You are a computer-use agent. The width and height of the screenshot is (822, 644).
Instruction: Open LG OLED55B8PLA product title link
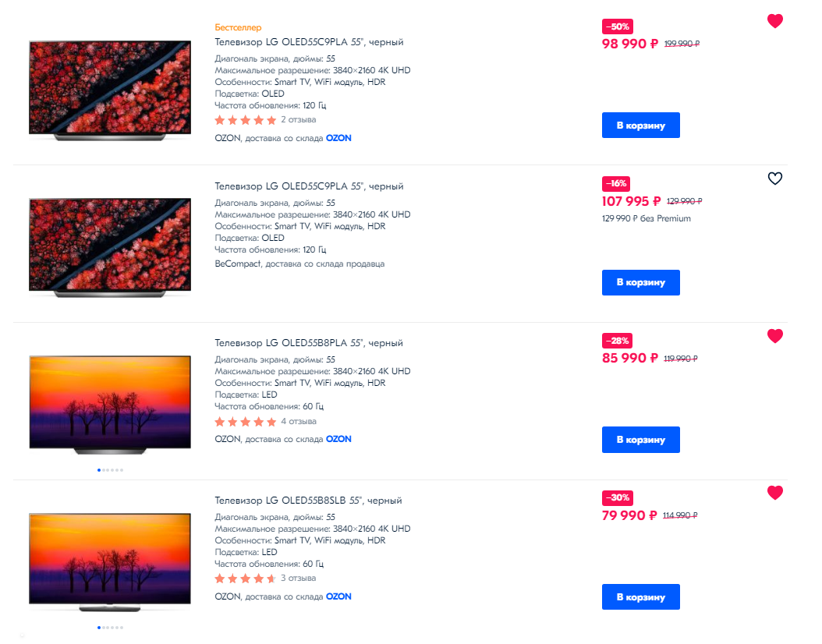[309, 343]
